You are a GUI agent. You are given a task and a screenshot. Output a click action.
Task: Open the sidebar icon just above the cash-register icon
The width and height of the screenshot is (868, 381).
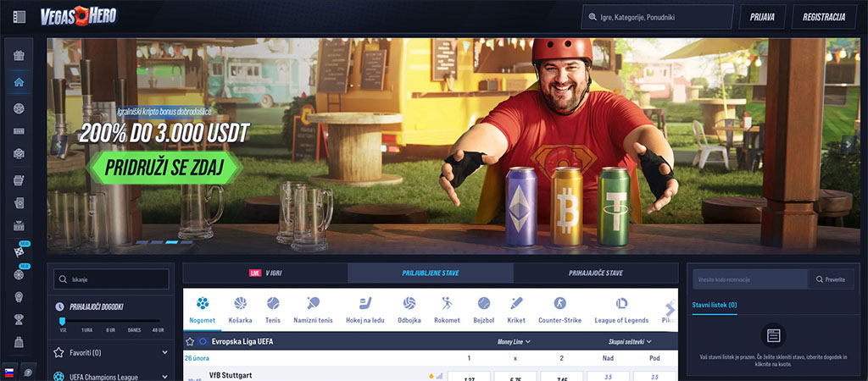[19, 154]
